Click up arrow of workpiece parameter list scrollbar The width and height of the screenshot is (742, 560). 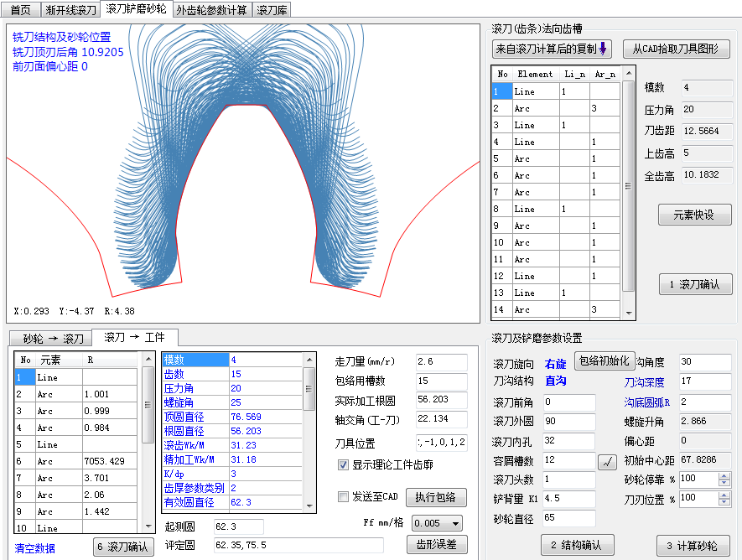(x=309, y=360)
